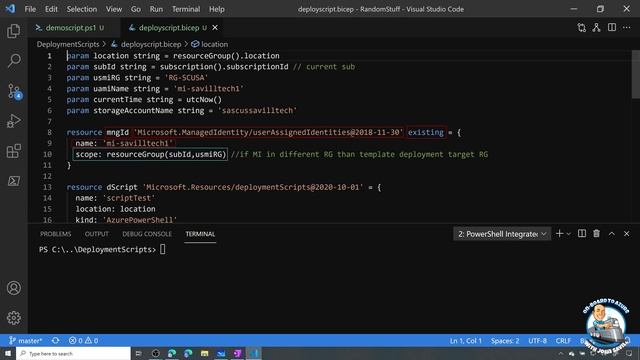Viewport: 640px width, 360px height.
Task: Open the Windows Start button
Action: [x=8, y=353]
